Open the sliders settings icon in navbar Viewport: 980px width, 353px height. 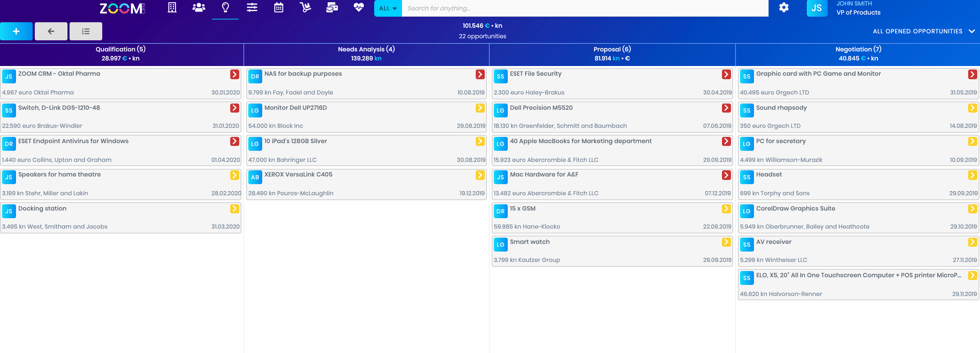point(252,8)
